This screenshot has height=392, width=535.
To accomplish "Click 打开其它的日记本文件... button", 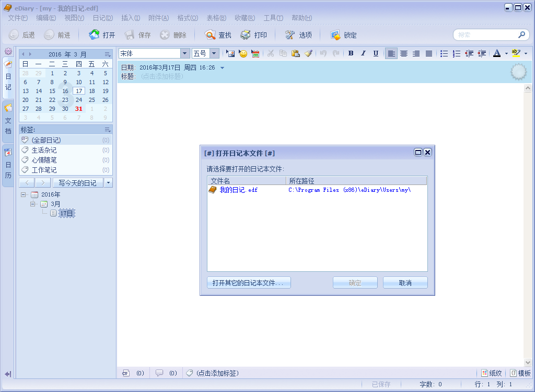I will coord(249,283).
